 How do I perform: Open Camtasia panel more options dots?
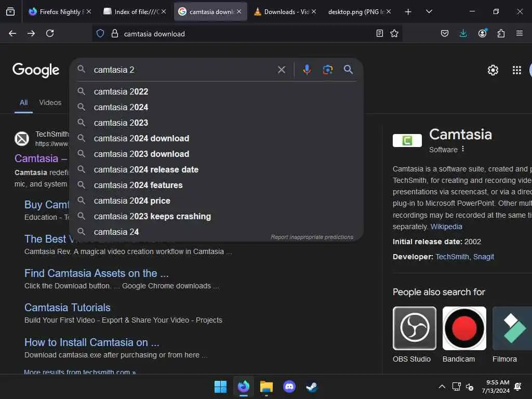click(x=463, y=149)
